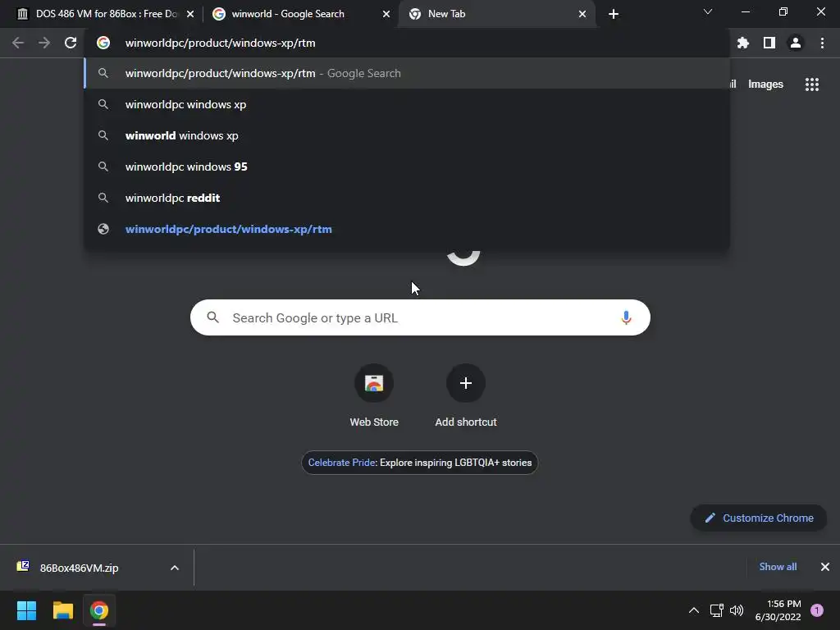This screenshot has height=630, width=840.
Task: Close the winworld Google Search tab
Action: [x=386, y=14]
